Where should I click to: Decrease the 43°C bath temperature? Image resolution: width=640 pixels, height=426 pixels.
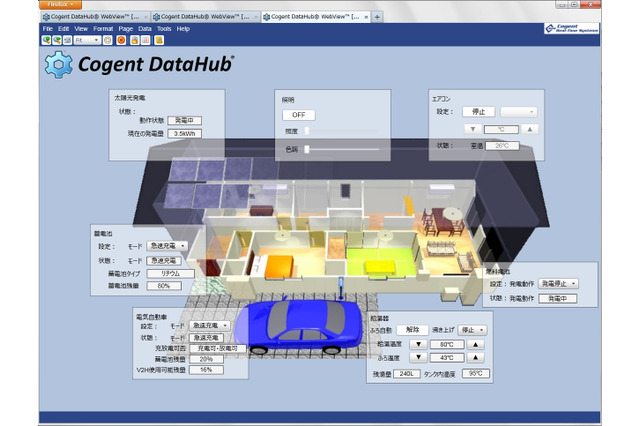421,358
